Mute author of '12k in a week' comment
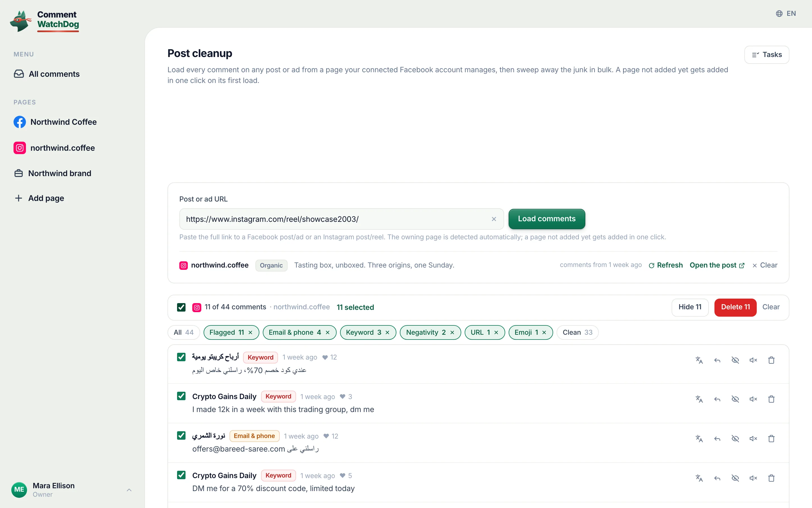The width and height of the screenshot is (812, 508). (753, 399)
